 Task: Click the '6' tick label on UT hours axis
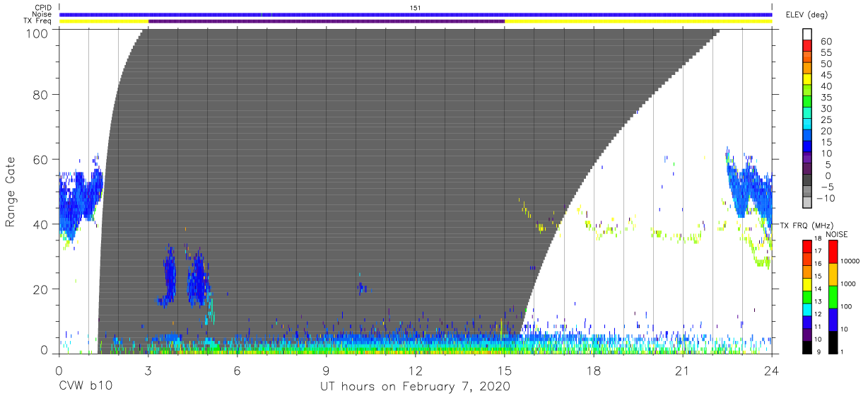pyautogui.click(x=237, y=371)
